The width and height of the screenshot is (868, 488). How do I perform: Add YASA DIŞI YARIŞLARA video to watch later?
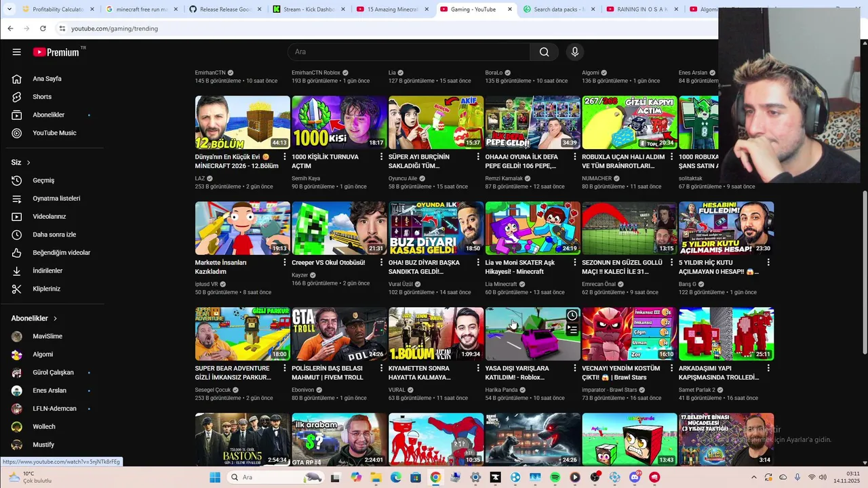coord(572,316)
